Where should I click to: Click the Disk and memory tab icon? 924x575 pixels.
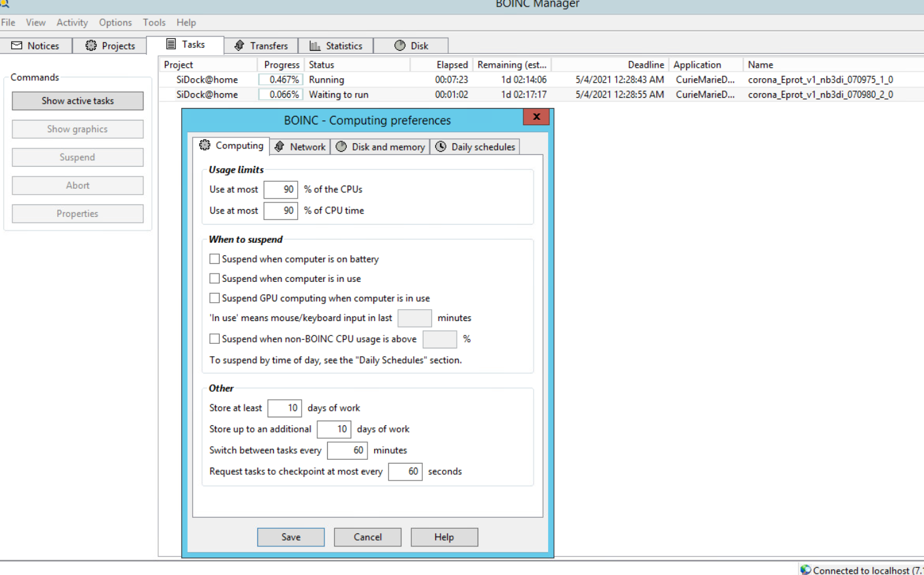[341, 147]
